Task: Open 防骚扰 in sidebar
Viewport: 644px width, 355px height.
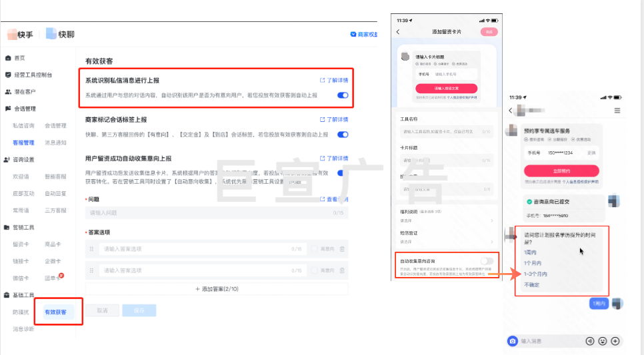Action: [21, 312]
